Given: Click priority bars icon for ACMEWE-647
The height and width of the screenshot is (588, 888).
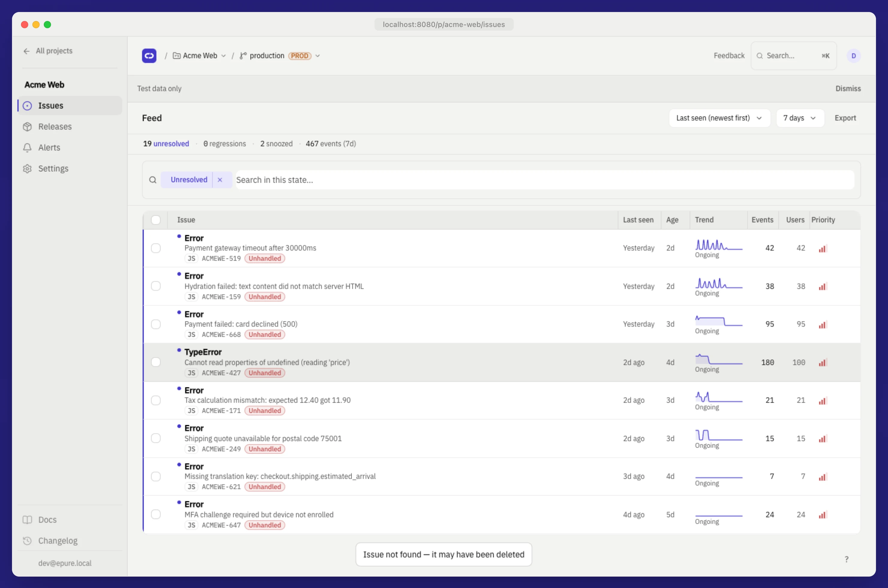Looking at the screenshot, I should pyautogui.click(x=823, y=515).
